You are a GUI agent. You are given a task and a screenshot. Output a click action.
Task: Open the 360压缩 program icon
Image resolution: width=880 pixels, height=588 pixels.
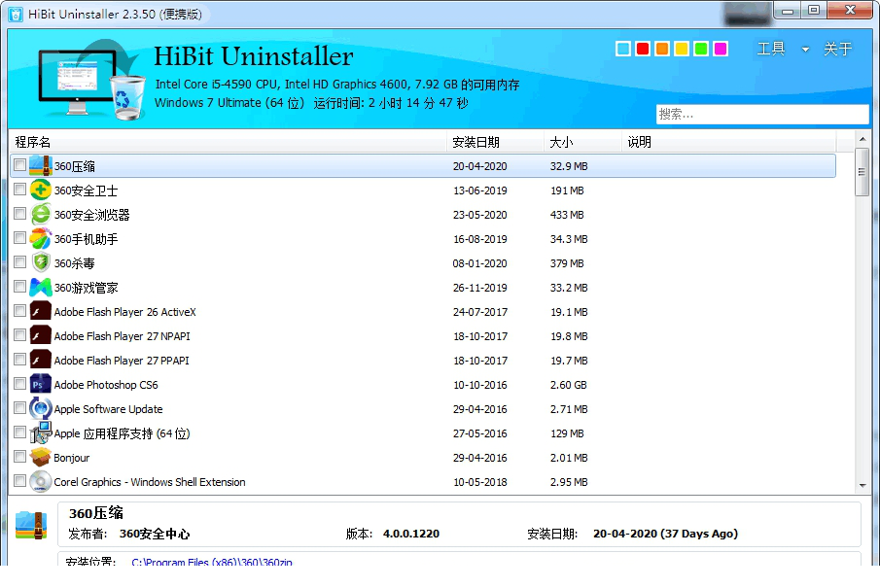pos(40,165)
